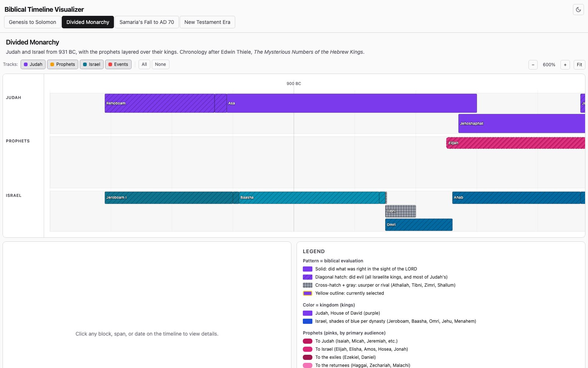
Task: Select the Asa reign bar
Action: (x=352, y=103)
